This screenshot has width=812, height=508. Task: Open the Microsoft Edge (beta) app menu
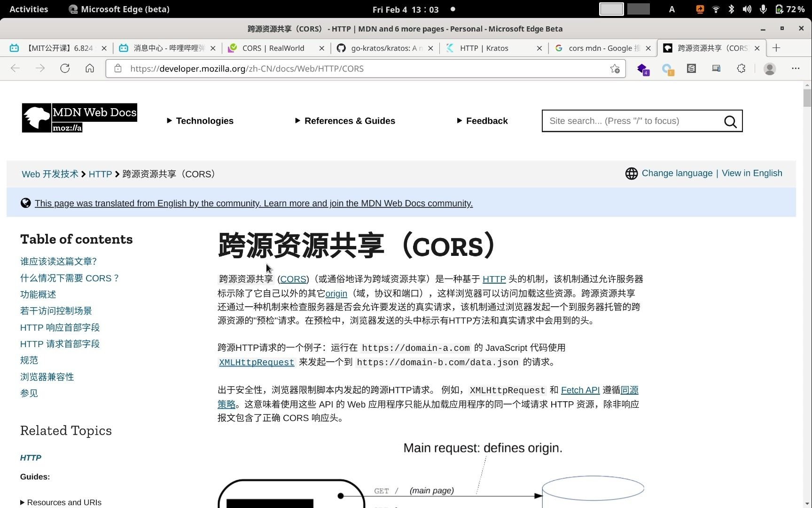pyautogui.click(x=119, y=9)
